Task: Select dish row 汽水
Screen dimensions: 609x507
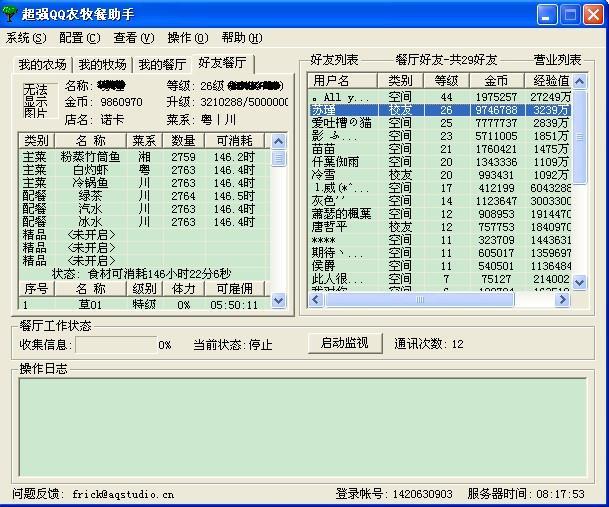Action: [144, 209]
